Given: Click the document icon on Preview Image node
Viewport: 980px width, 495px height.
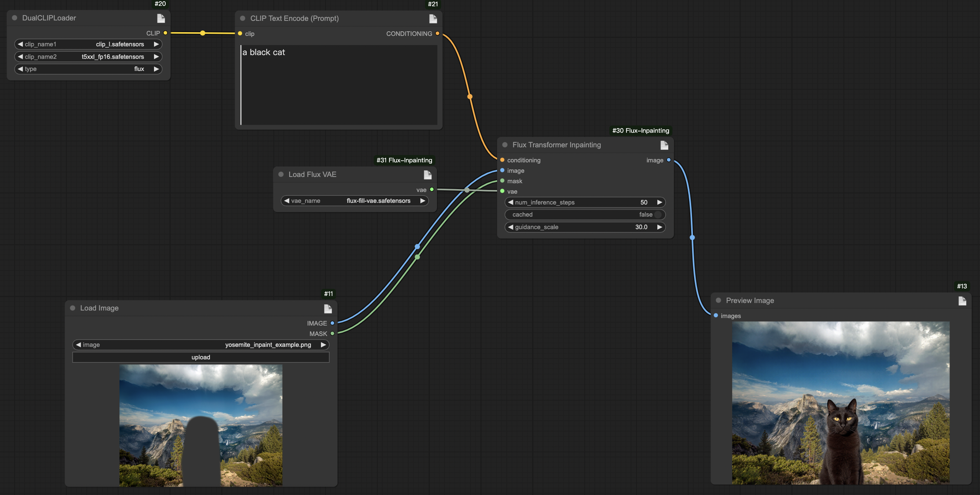Looking at the screenshot, I should tap(962, 301).
